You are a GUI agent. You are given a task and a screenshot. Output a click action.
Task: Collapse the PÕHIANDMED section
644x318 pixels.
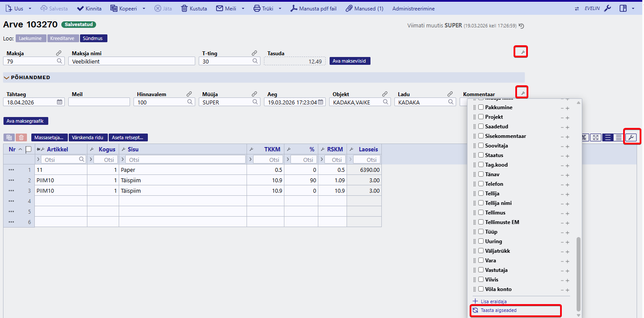(x=7, y=77)
